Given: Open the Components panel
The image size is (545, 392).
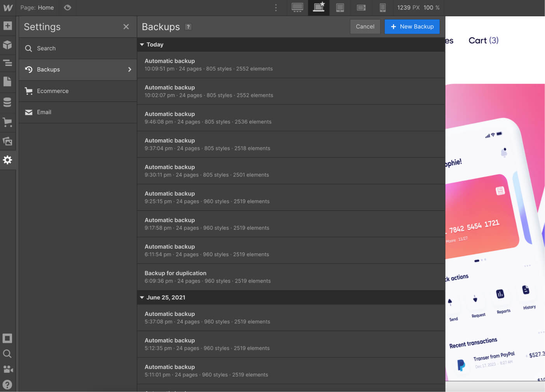Looking at the screenshot, I should (x=8, y=45).
